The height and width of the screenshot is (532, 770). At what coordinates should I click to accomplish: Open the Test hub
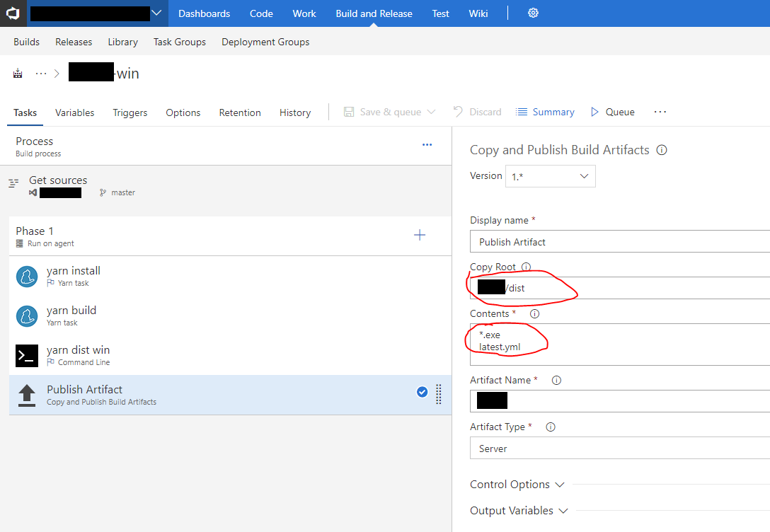coord(440,13)
